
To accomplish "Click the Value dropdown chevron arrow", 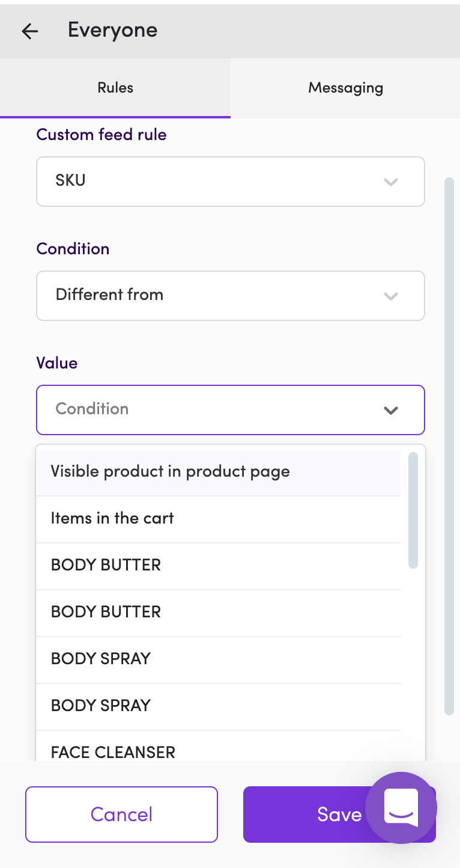I will (x=391, y=410).
